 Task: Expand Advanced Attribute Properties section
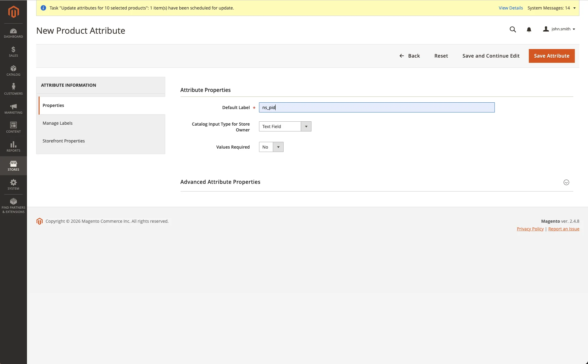(x=376, y=182)
